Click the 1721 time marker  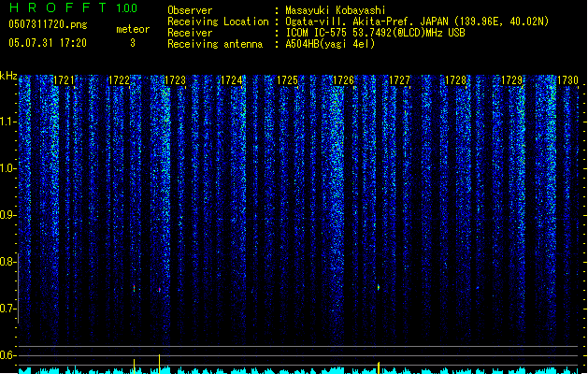(64, 80)
